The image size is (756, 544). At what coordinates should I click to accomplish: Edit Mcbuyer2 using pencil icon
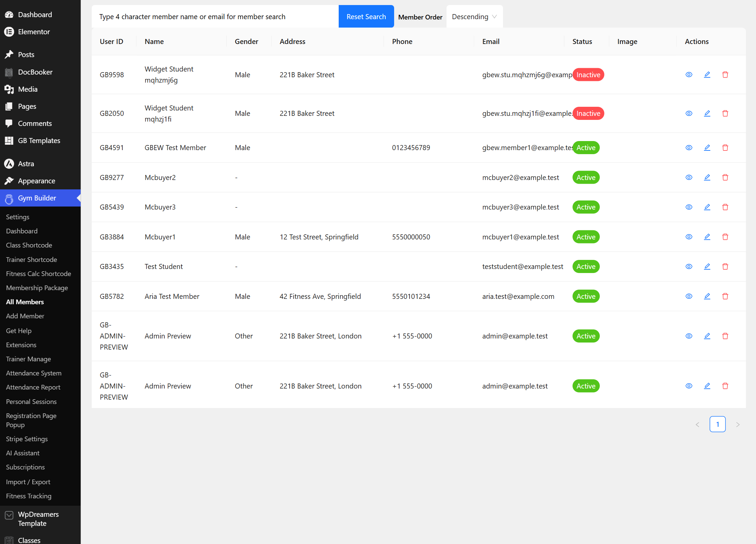pos(707,177)
